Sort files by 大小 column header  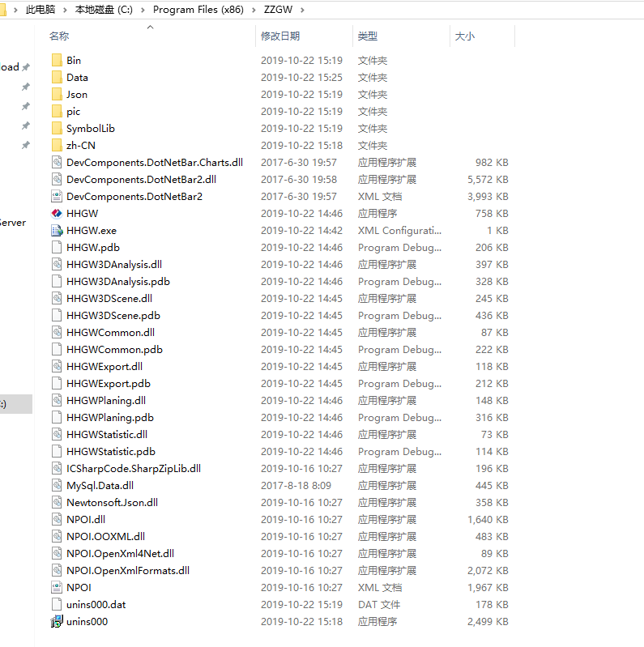click(465, 36)
